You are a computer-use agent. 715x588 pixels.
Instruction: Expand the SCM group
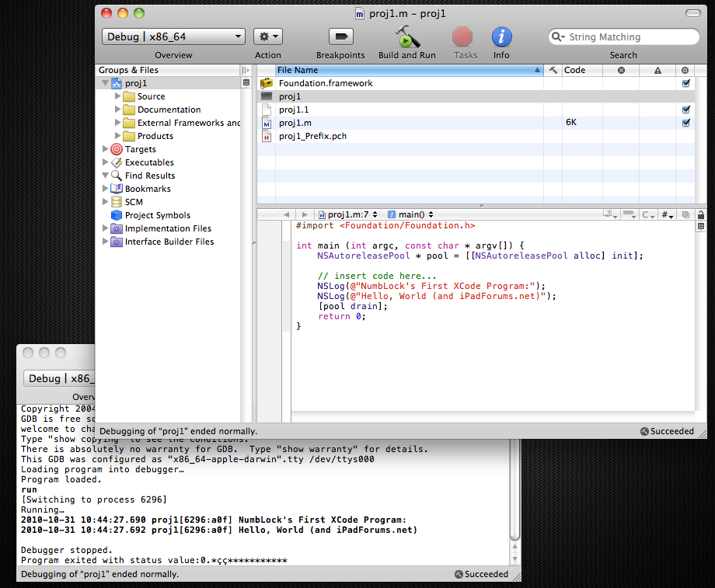pos(106,202)
